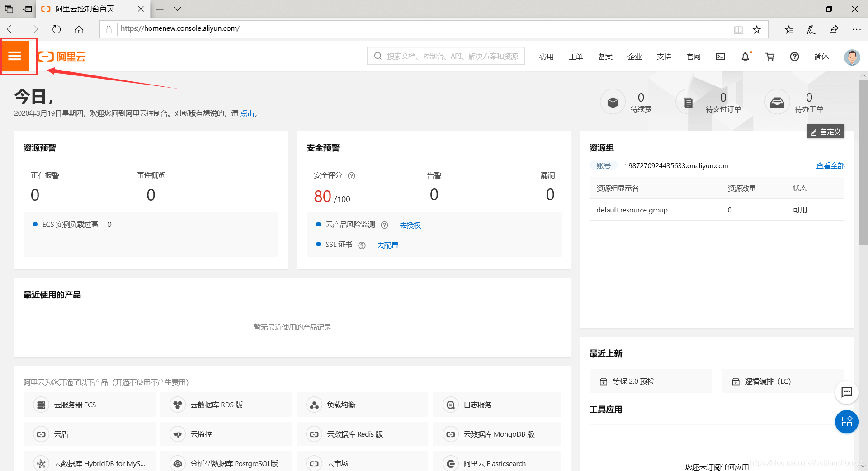Open the 备案 menu
This screenshot has width=868, height=471.
pyautogui.click(x=605, y=57)
